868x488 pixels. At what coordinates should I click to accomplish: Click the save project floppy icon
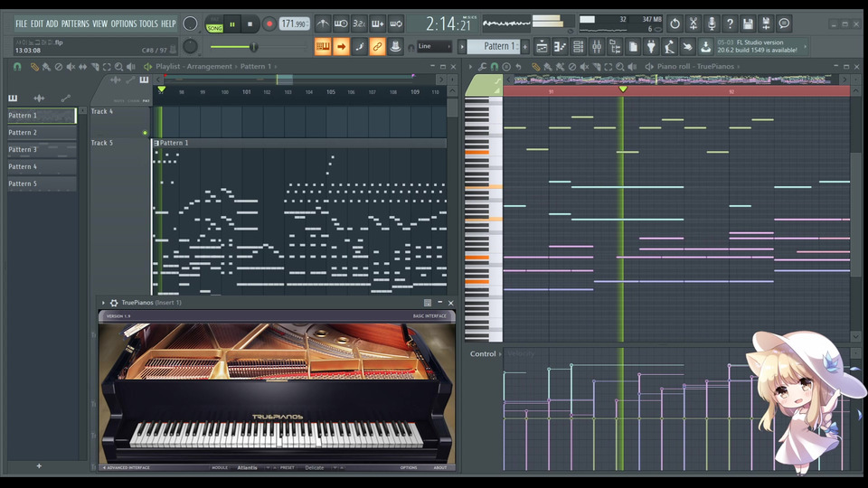click(748, 23)
